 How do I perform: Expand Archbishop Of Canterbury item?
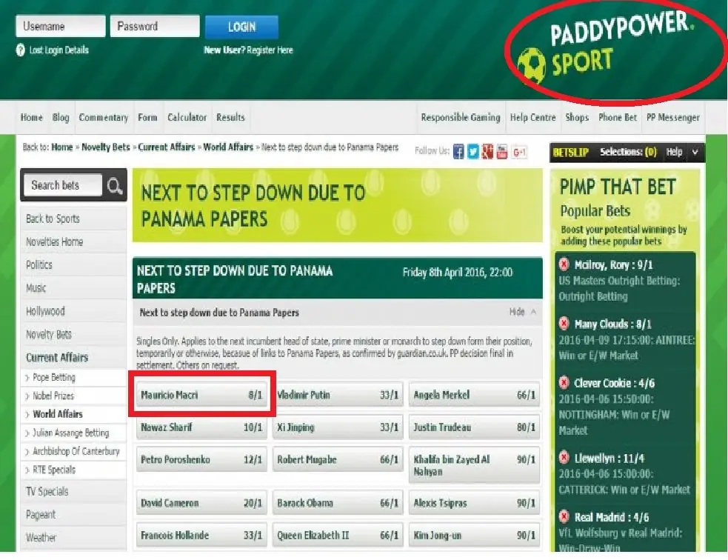pos(27,451)
